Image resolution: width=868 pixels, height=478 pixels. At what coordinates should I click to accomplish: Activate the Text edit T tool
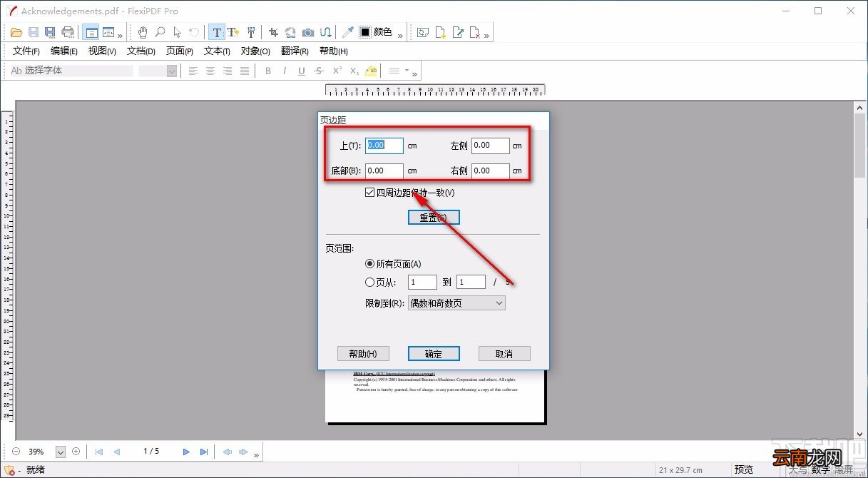pos(217,32)
